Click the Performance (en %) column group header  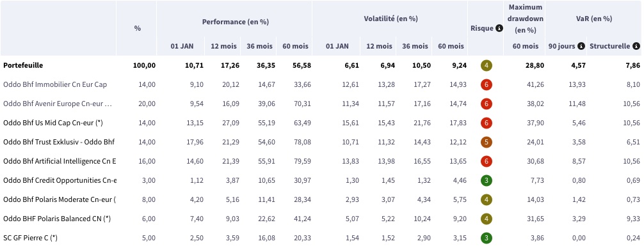[236, 22]
